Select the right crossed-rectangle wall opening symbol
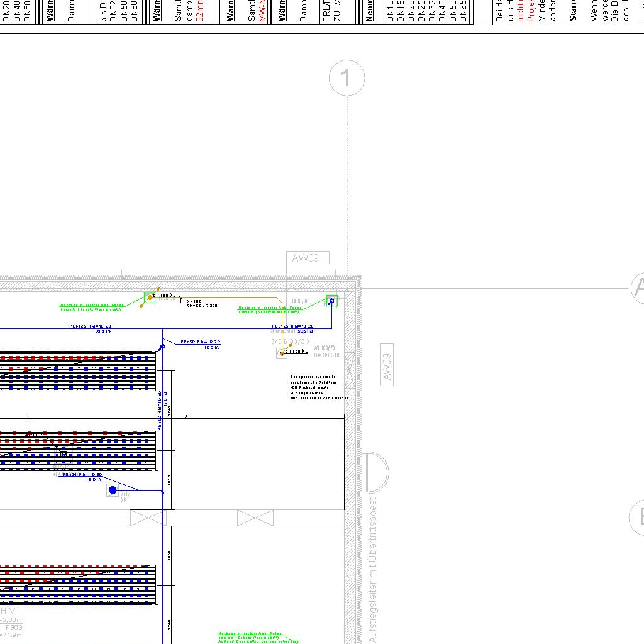Screen dimensions: 644x644 pos(255,518)
